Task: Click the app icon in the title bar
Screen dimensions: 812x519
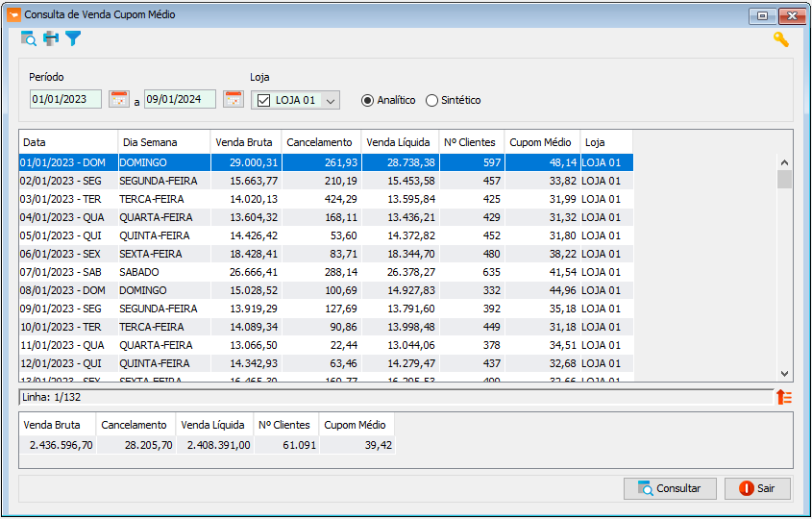Action: pyautogui.click(x=14, y=14)
